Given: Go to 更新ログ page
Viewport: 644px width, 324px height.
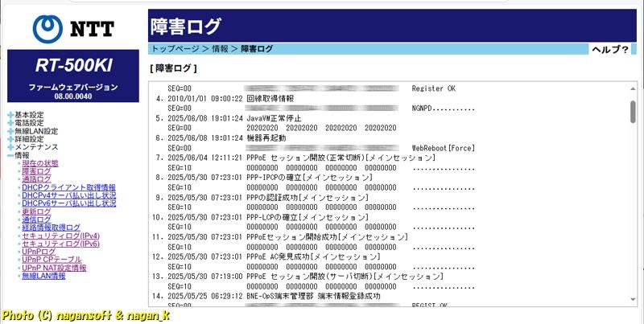Looking at the screenshot, I should [x=36, y=211].
